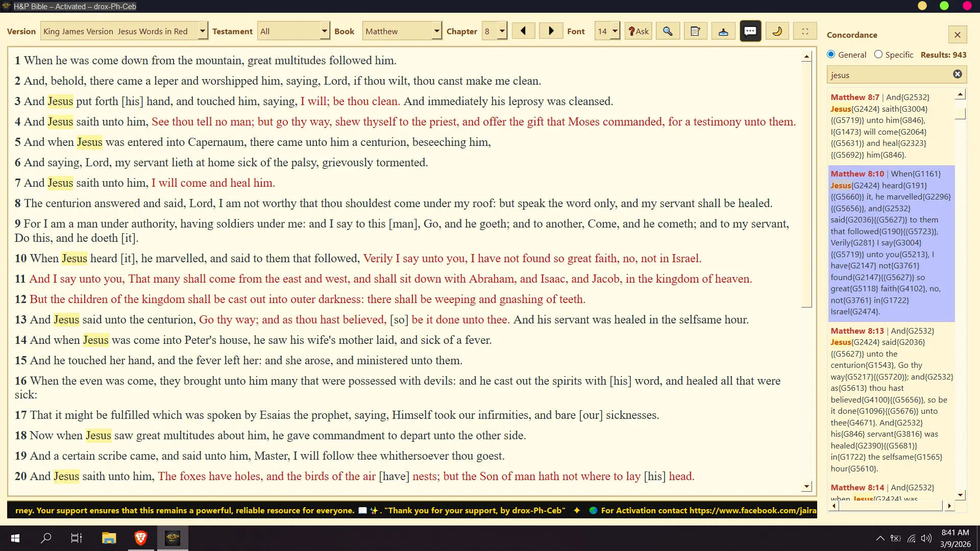Image resolution: width=980 pixels, height=551 pixels.
Task: Close the Concordance panel
Action: (958, 35)
